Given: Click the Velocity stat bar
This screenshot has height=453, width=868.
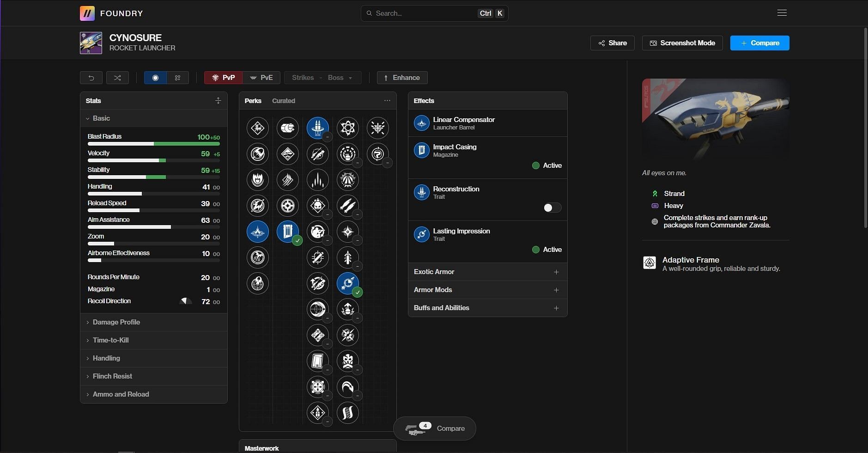Looking at the screenshot, I should coord(154,160).
